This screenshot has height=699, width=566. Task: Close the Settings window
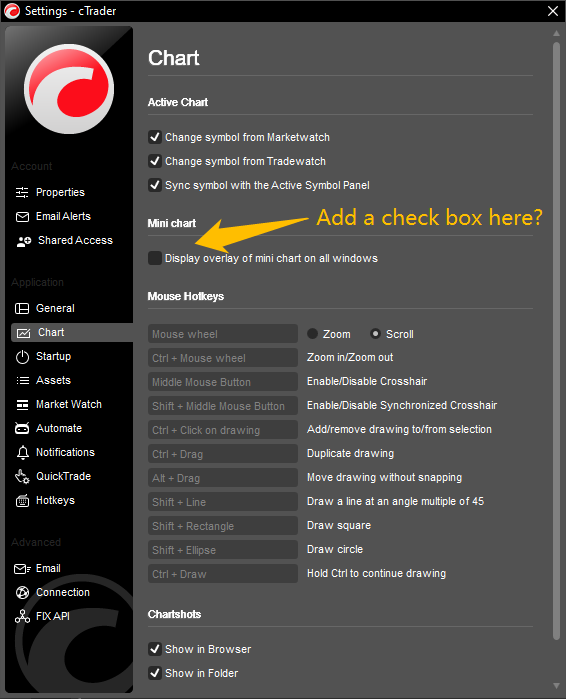click(553, 11)
